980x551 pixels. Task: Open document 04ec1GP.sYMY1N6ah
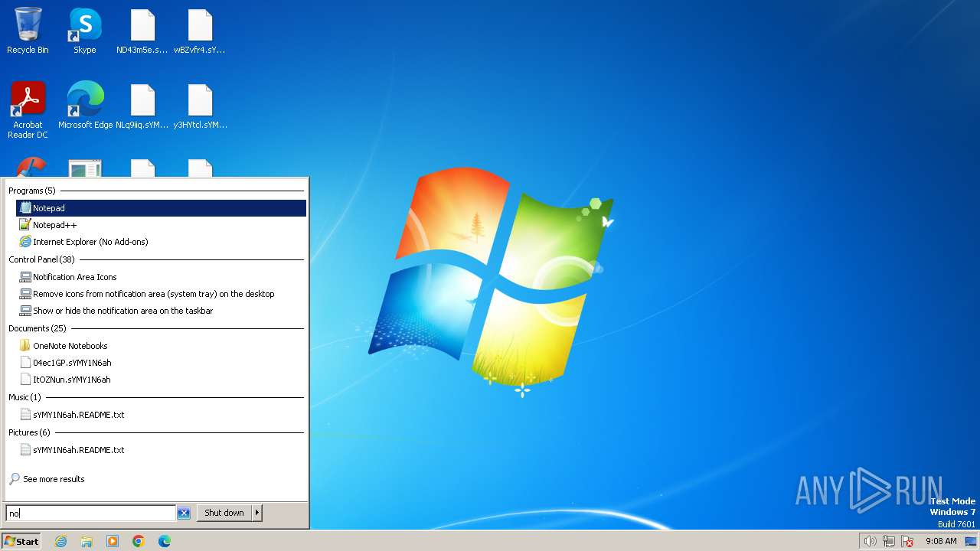(x=161, y=363)
